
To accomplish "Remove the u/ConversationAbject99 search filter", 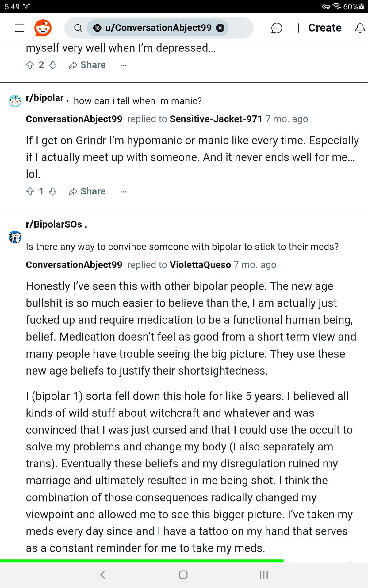I will [220, 28].
